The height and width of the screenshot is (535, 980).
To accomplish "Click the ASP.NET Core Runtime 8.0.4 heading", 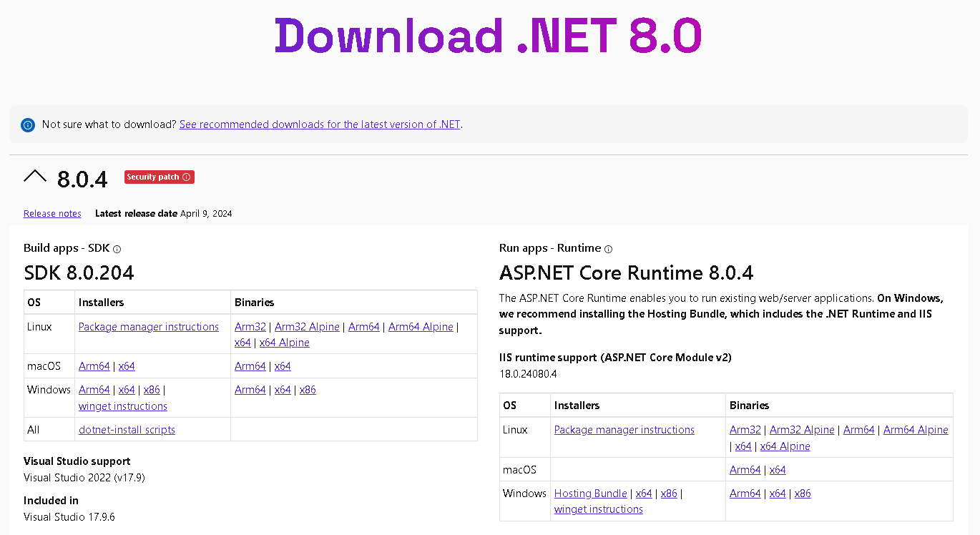I will 627,273.
